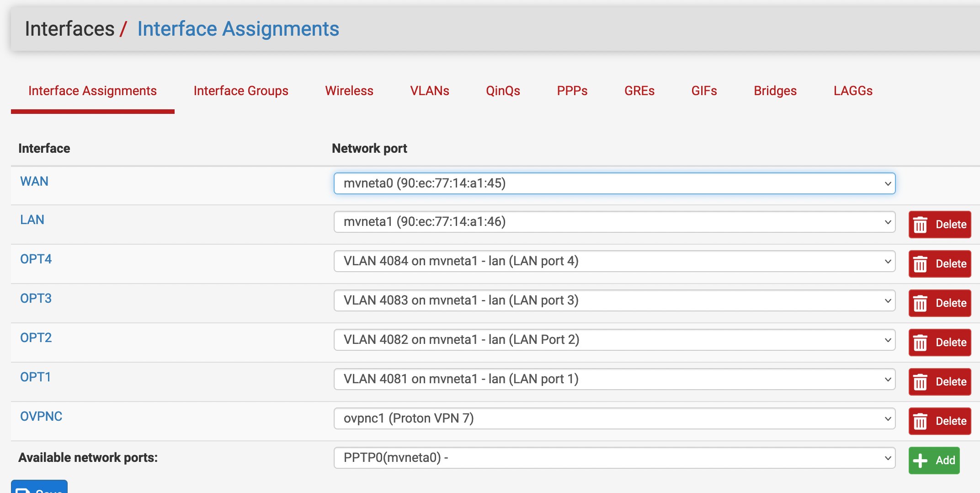980x493 pixels.
Task: Open the LAN network port dropdown
Action: (614, 222)
